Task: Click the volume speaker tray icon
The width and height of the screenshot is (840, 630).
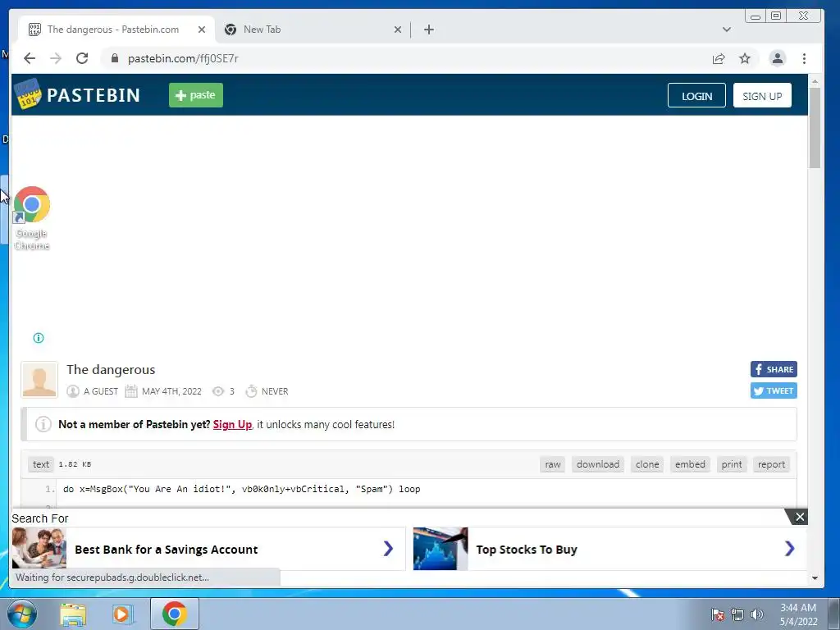Action: 757,614
